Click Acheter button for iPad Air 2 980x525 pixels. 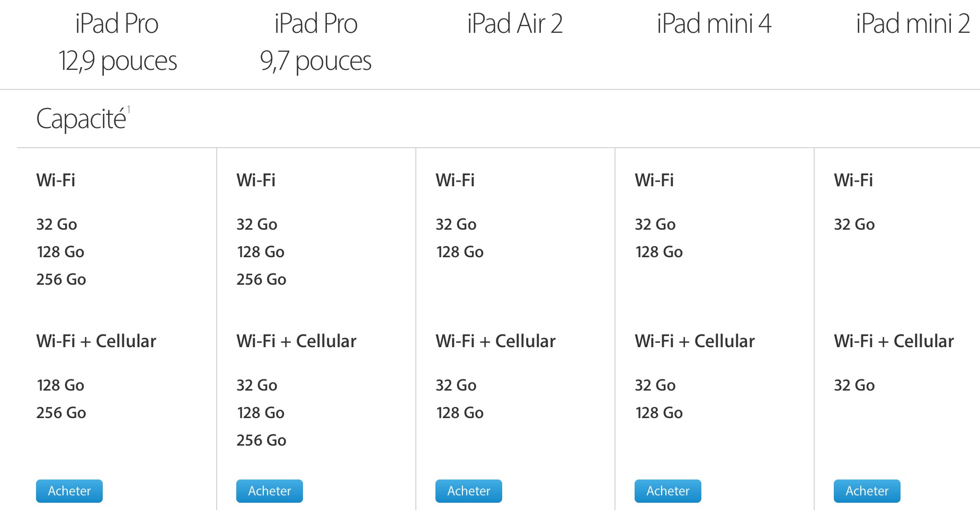[469, 491]
